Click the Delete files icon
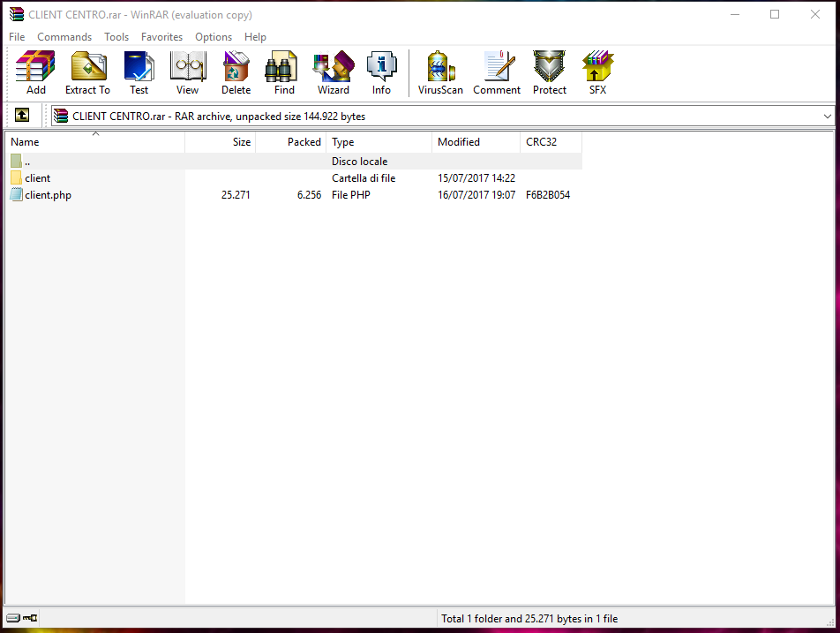Screen dimensions: 840x633 click(236, 73)
